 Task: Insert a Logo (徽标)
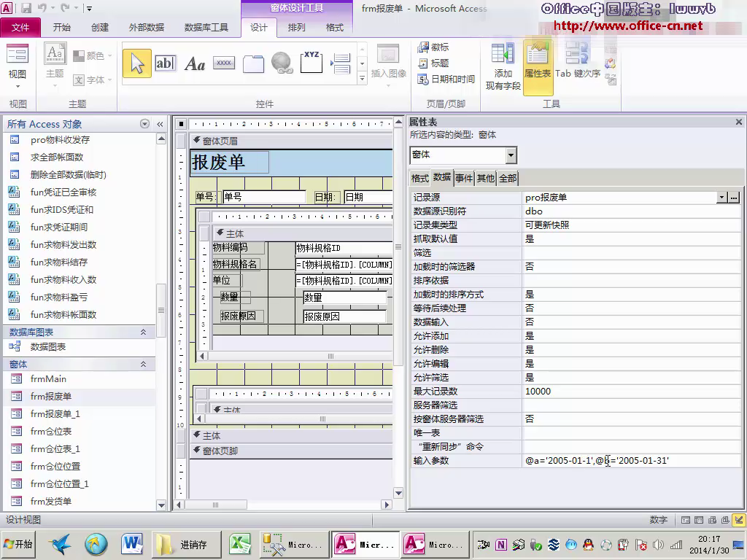[433, 47]
